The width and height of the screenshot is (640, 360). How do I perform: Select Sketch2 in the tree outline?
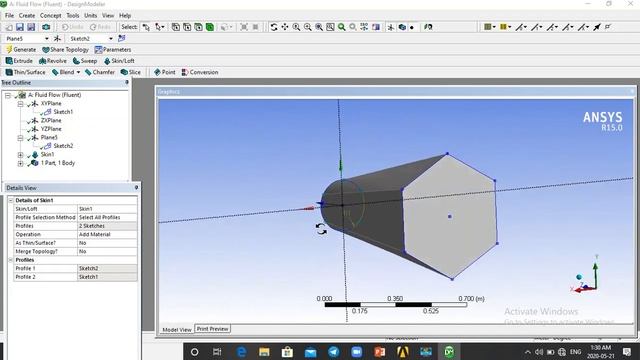(63, 146)
